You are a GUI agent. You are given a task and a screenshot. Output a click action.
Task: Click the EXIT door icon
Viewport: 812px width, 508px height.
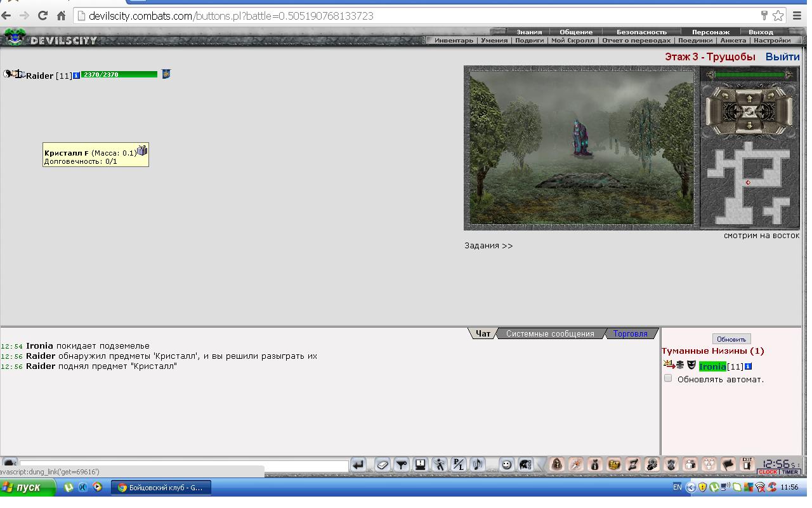click(747, 464)
